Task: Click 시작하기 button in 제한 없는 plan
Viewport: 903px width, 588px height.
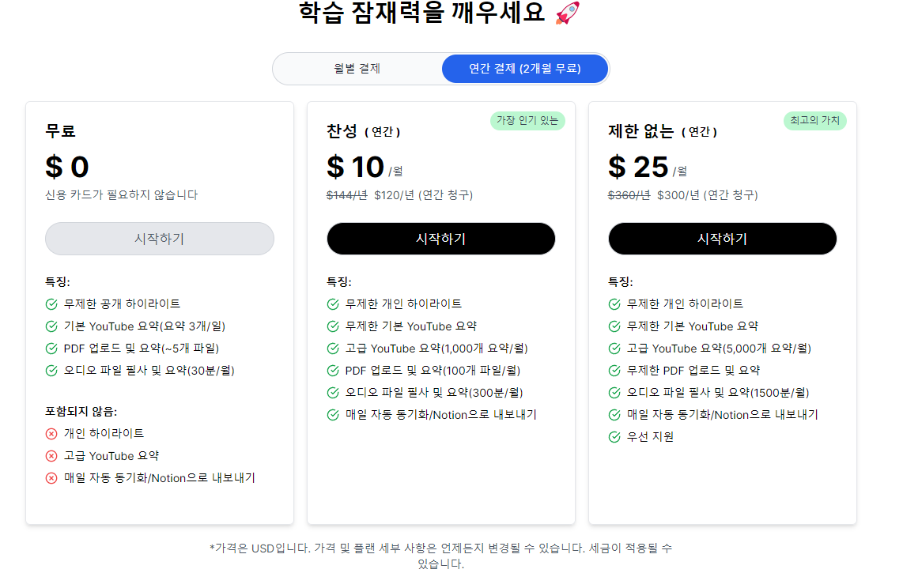Action: pyautogui.click(x=722, y=239)
